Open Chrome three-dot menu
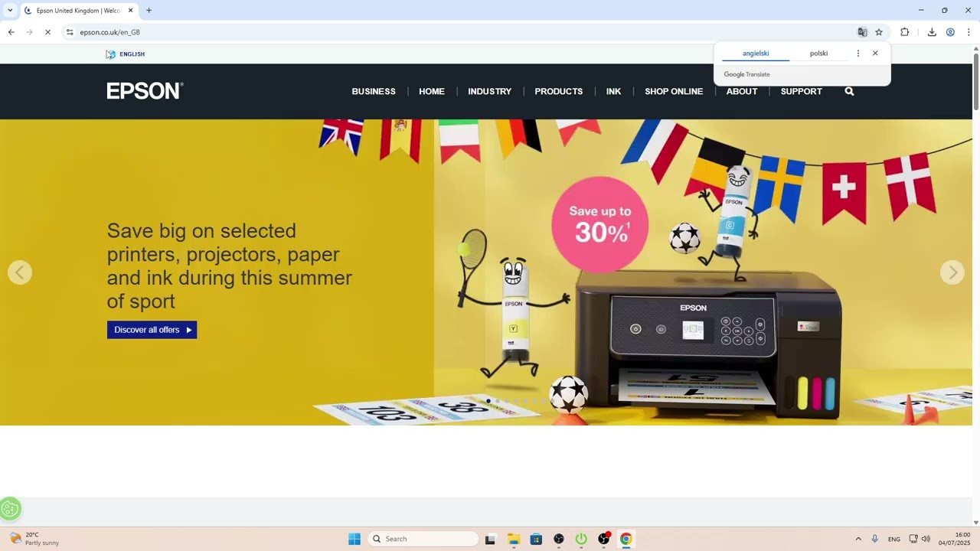 tap(969, 32)
